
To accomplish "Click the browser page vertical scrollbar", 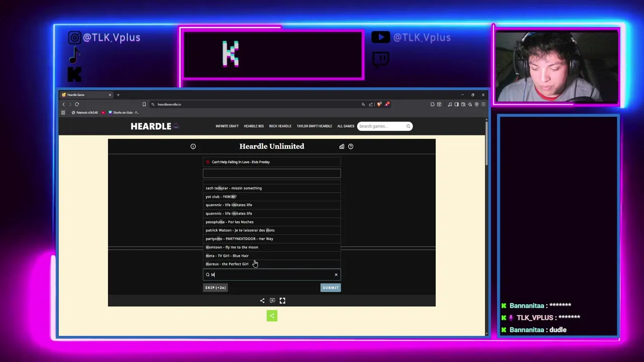I will pyautogui.click(x=487, y=143).
